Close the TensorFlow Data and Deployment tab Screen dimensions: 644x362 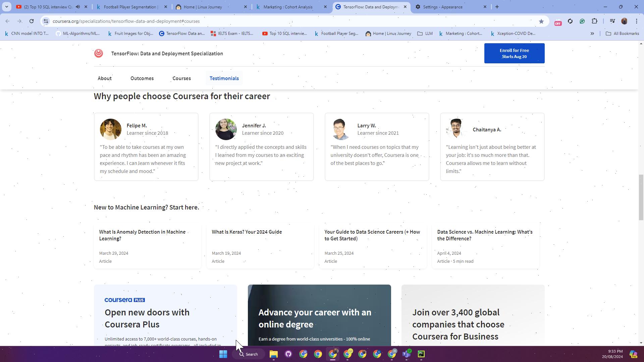[405, 7]
